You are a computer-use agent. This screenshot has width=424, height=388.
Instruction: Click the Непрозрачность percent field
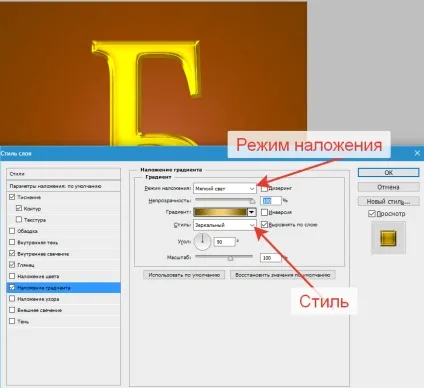click(271, 201)
